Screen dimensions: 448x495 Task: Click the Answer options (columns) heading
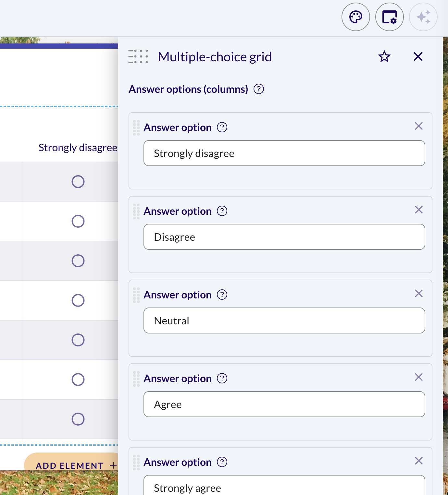coord(188,89)
